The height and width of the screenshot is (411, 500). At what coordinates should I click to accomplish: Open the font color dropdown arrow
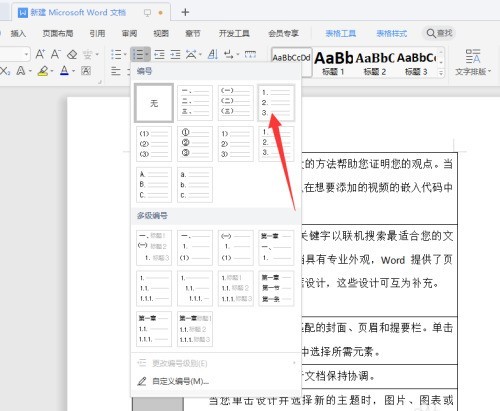tap(73, 71)
